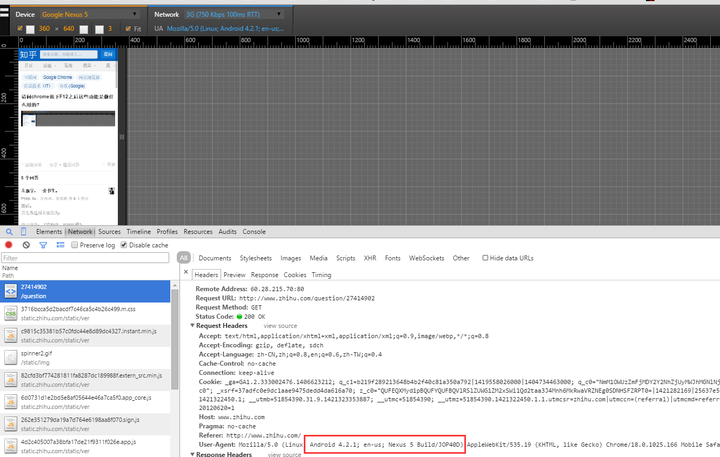Filter requests by Documents
This screenshot has width=720, height=457.
[x=215, y=258]
